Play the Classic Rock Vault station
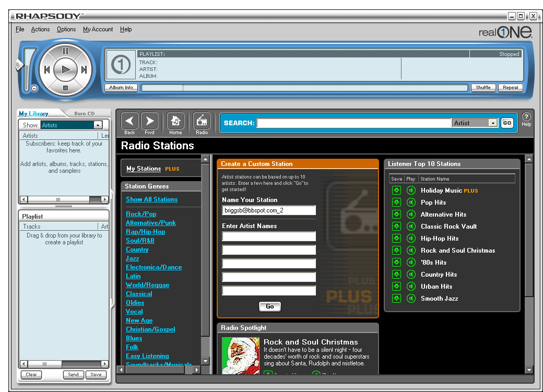Image resolution: width=543 pixels, height=392 pixels. (x=411, y=227)
